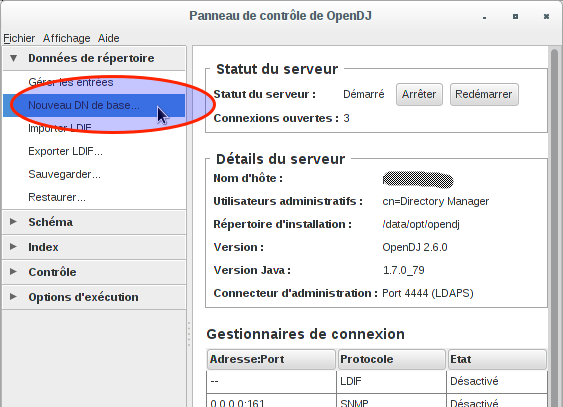The width and height of the screenshot is (563, 407).
Task: Minimize the OpenDJ control panel window
Action: [484, 17]
